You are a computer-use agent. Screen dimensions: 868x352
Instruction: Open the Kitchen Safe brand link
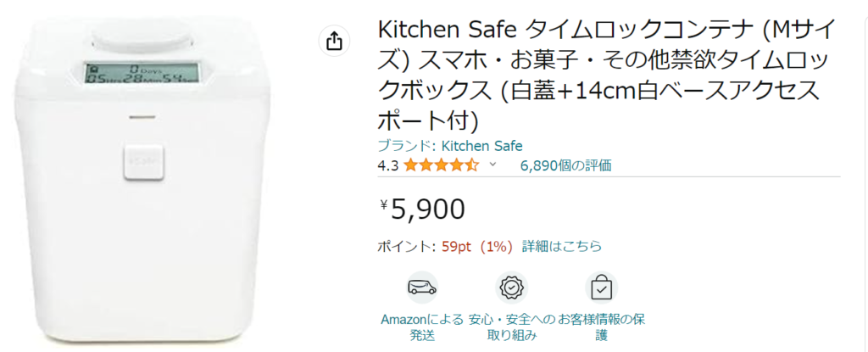[x=482, y=146]
